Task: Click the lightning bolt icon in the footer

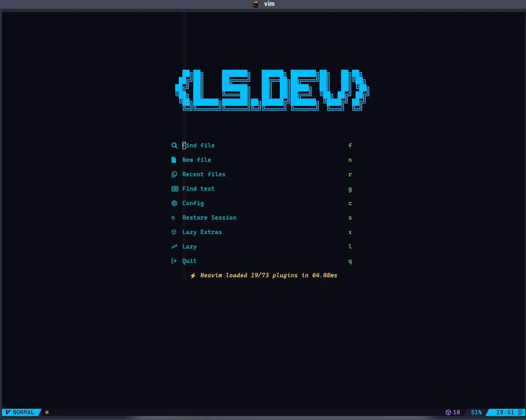Action: click(x=193, y=276)
